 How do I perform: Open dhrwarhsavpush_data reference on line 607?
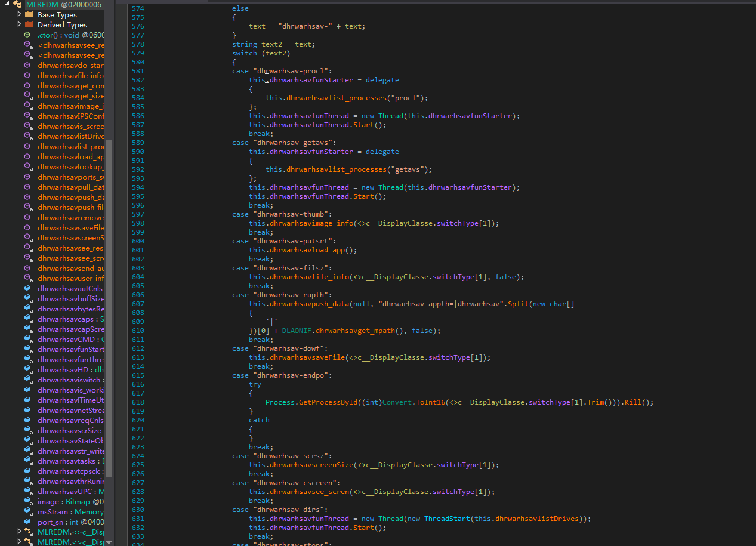[309, 304]
